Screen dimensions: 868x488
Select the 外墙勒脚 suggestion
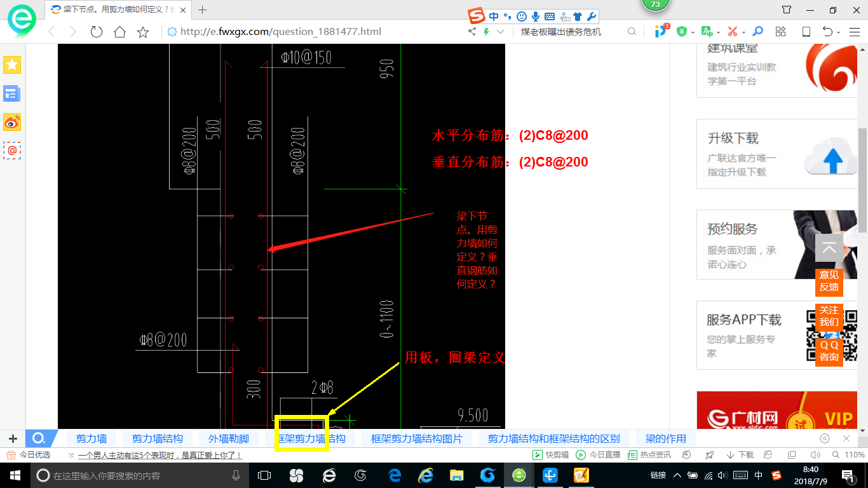(x=229, y=438)
